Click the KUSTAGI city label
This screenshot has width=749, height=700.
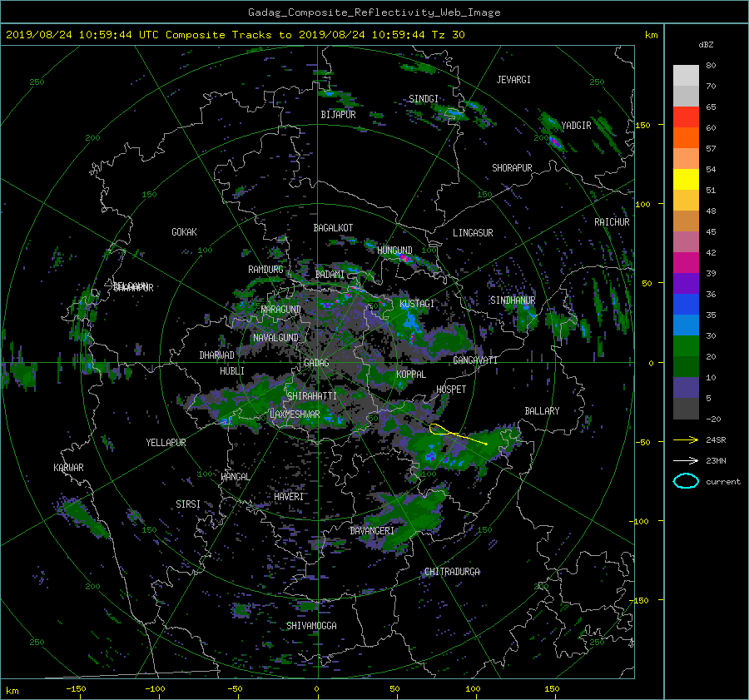417,304
